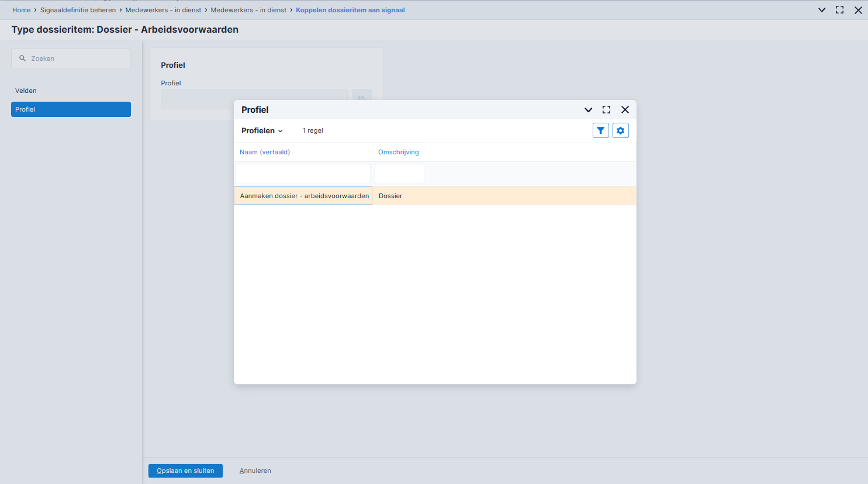The image size is (868, 484).
Task: Go to Signaaldefinitie beheren breadcrumb
Action: tap(78, 10)
